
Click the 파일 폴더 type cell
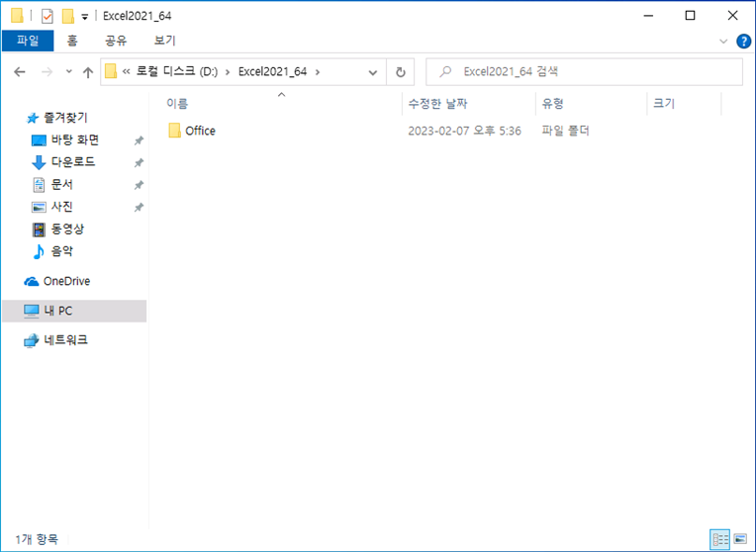click(x=565, y=131)
